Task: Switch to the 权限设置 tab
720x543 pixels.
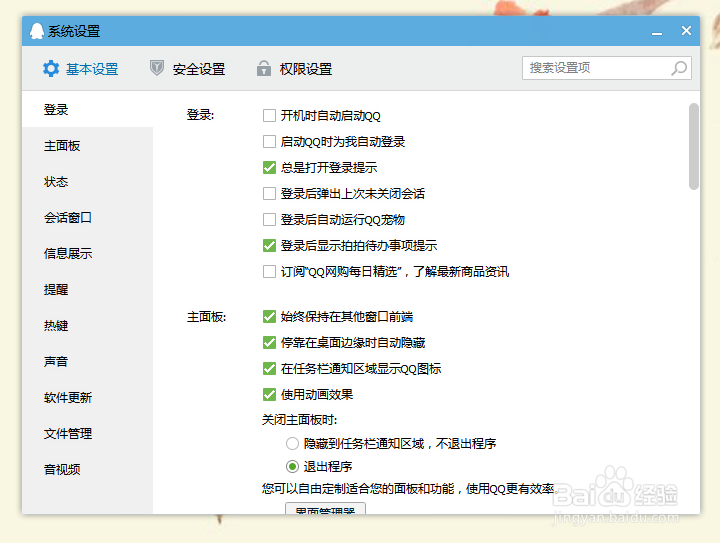Action: pos(295,69)
